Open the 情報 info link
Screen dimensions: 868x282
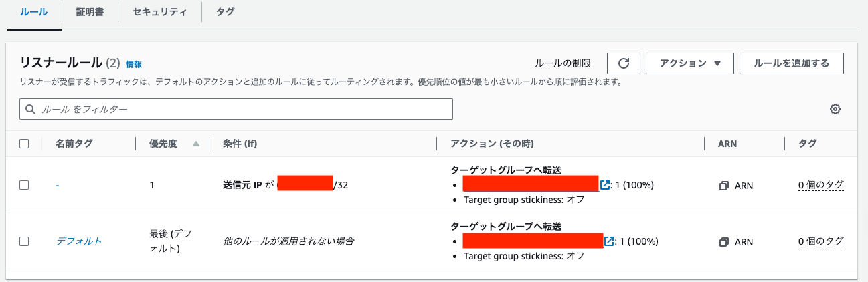[134, 64]
